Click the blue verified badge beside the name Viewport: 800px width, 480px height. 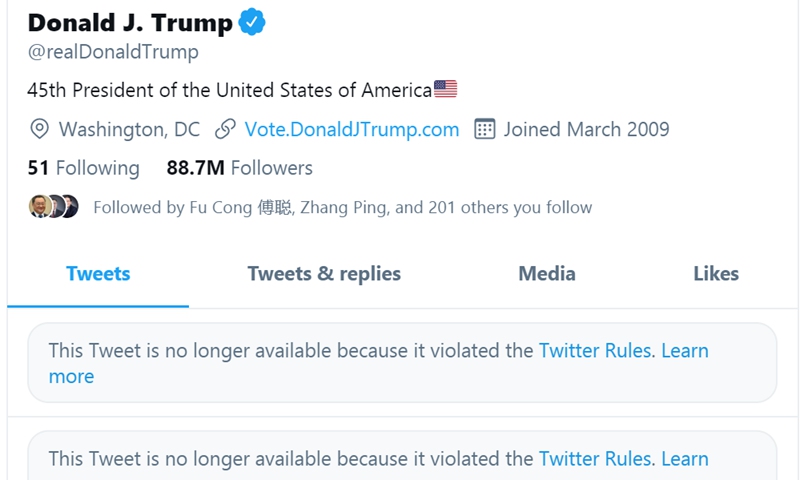click(252, 23)
